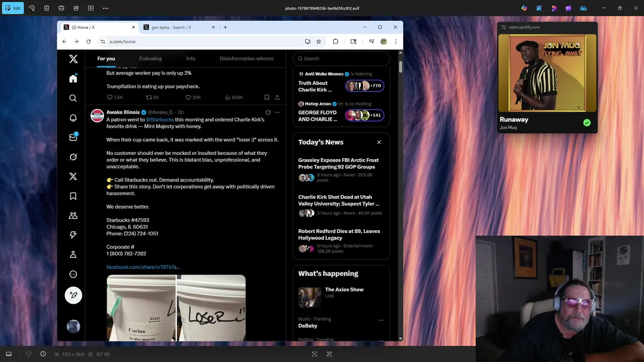The width and height of the screenshot is (644, 362).
Task: Open options for DaBaby trending item
Action: click(x=381, y=320)
